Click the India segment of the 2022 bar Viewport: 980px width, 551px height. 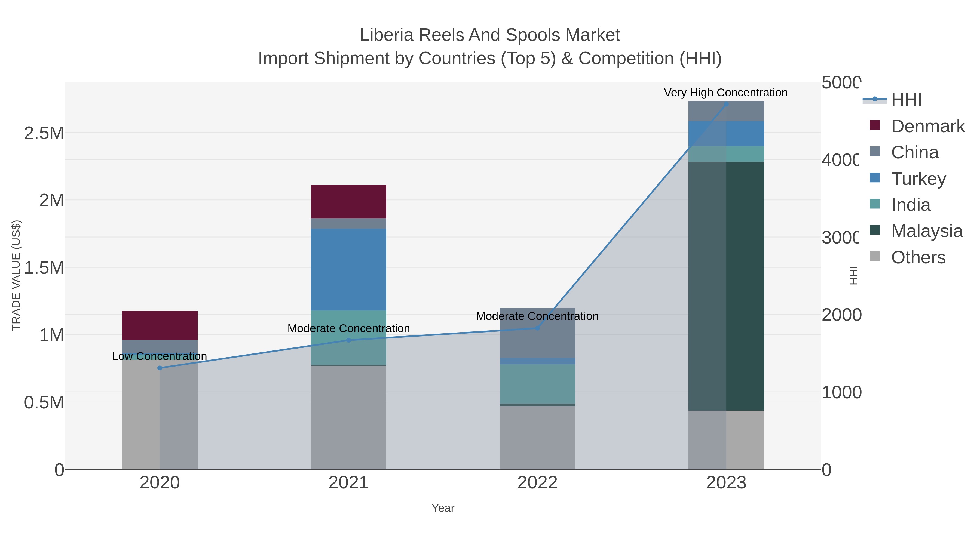tap(538, 384)
